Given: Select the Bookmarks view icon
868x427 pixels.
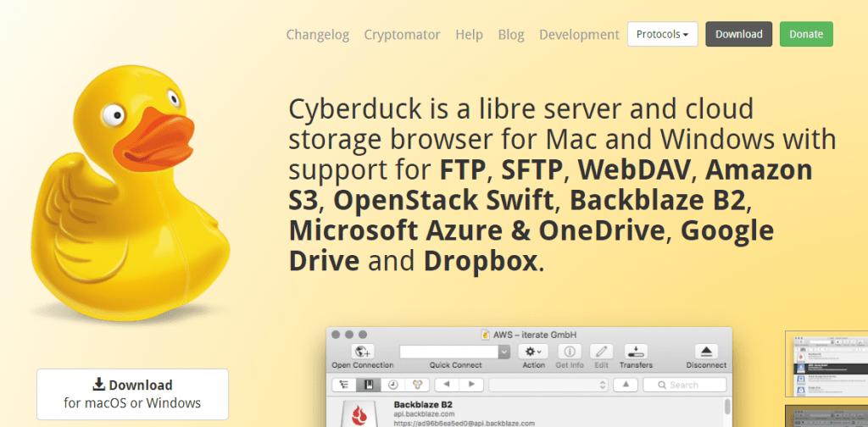Looking at the screenshot, I should point(368,385).
